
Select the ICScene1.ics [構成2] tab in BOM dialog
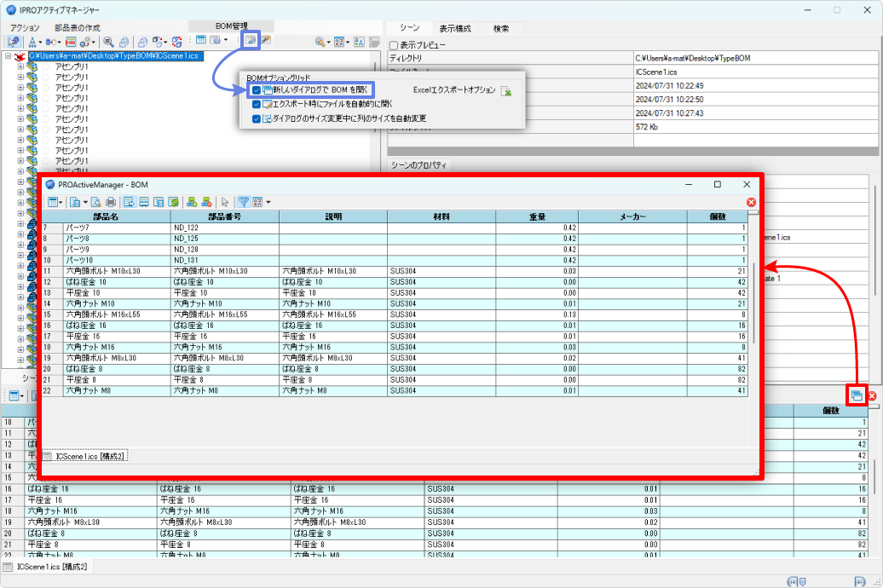click(x=84, y=457)
